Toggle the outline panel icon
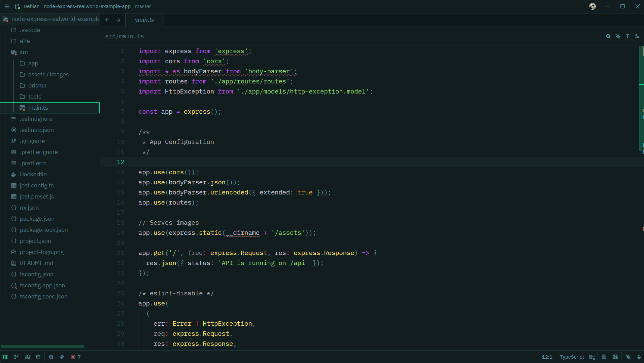Viewport: 644px width, 363px height. pyautogui.click(x=38, y=357)
